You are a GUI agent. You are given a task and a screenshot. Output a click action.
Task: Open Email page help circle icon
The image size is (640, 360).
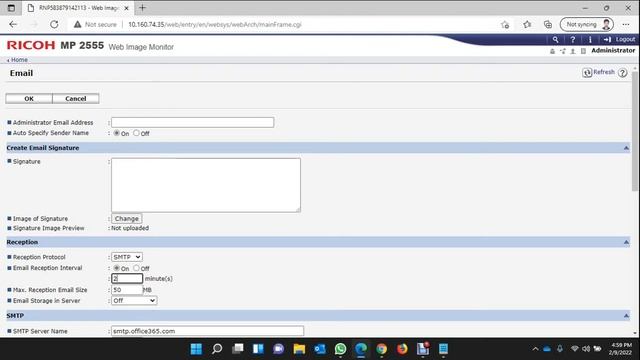tap(622, 73)
